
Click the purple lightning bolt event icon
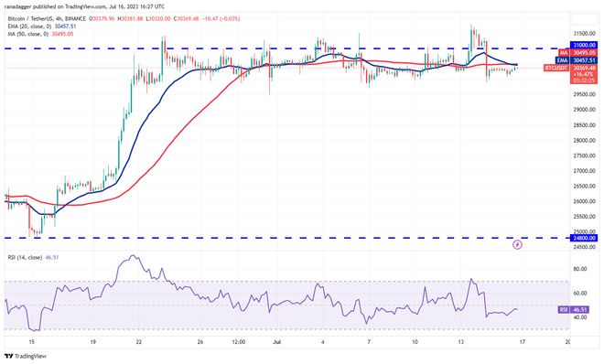[517, 245]
